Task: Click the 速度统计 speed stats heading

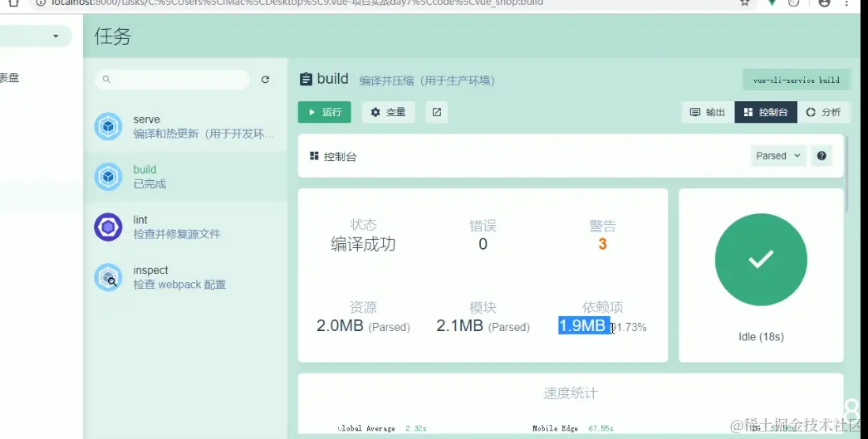Action: (x=571, y=393)
